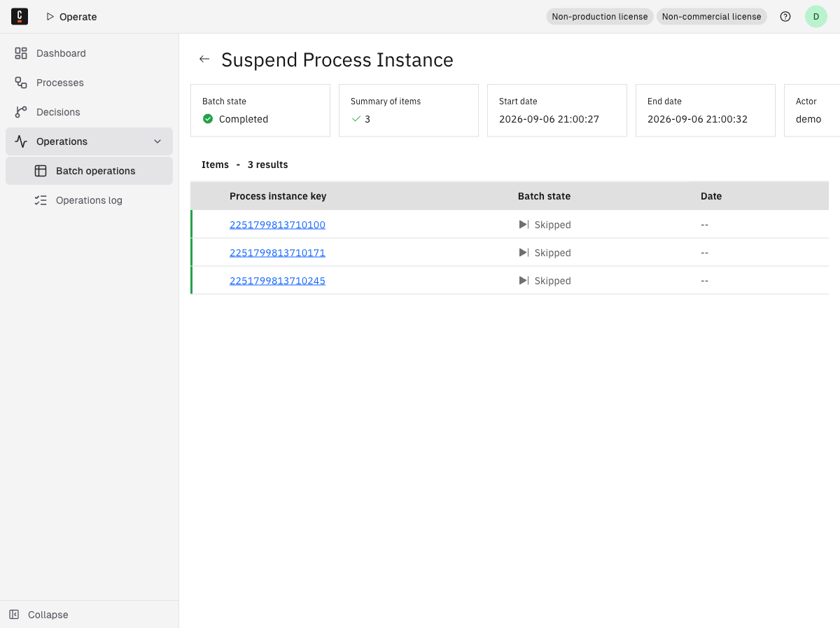Click the Processes icon
Screen dimensions: 840x628
(21, 83)
